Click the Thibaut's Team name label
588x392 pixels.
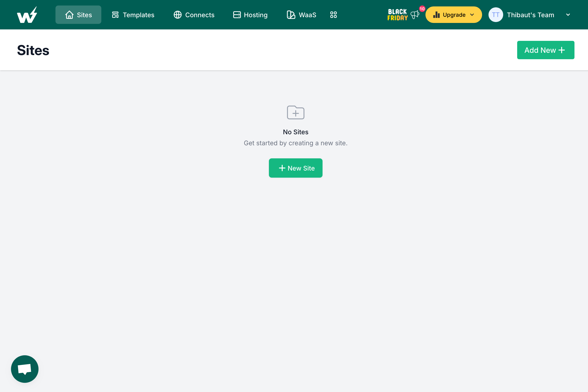click(530, 15)
